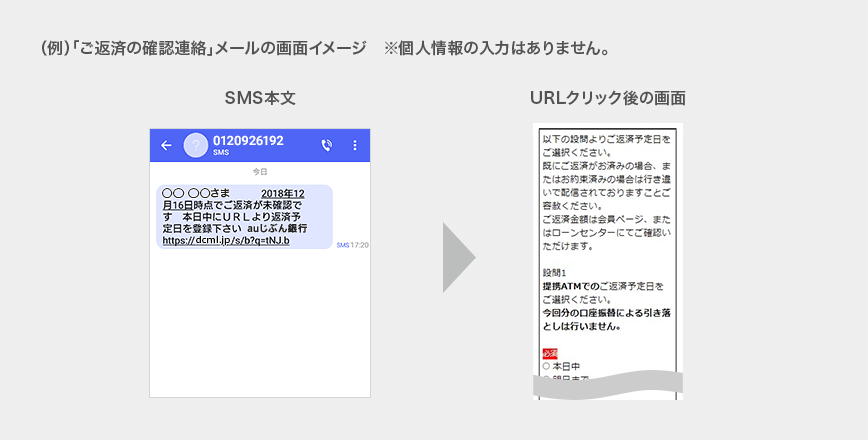Tap the sender number 0120926192
The image size is (868, 440).
248,141
